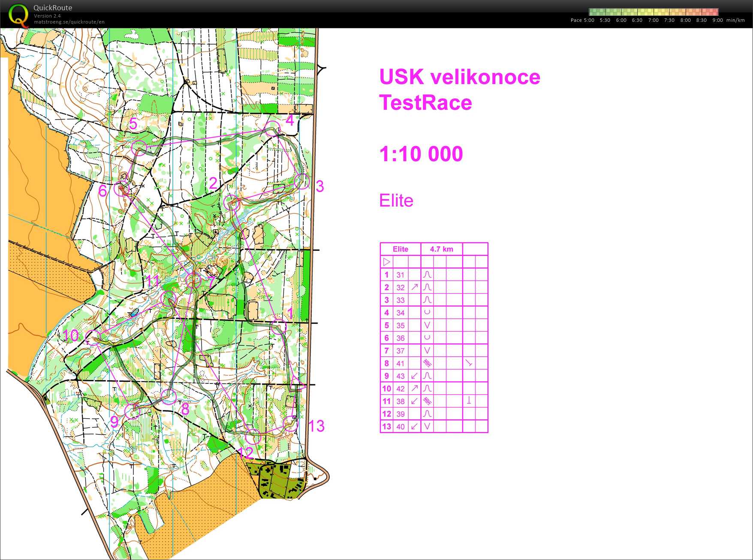Click the Version 2.4 label

47,16
